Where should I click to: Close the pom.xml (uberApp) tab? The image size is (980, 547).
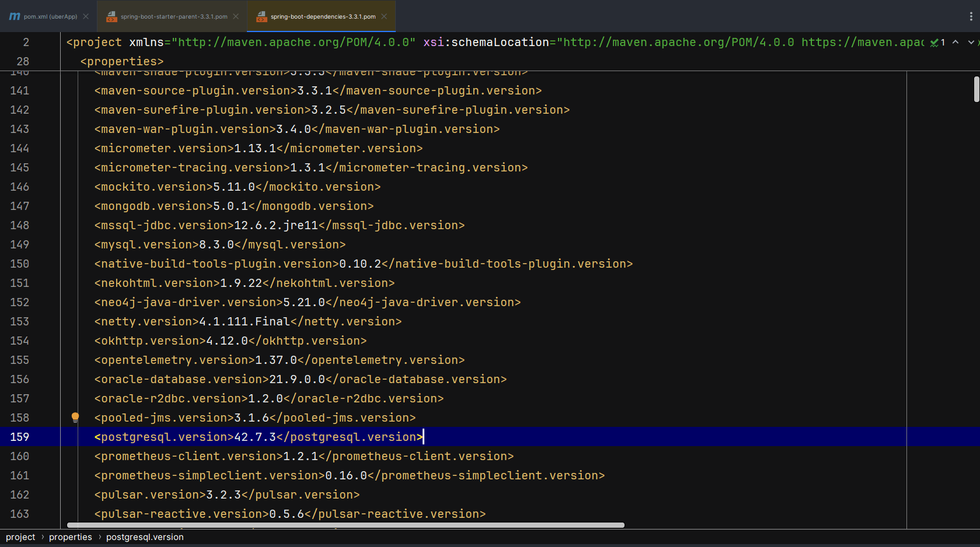click(x=86, y=16)
